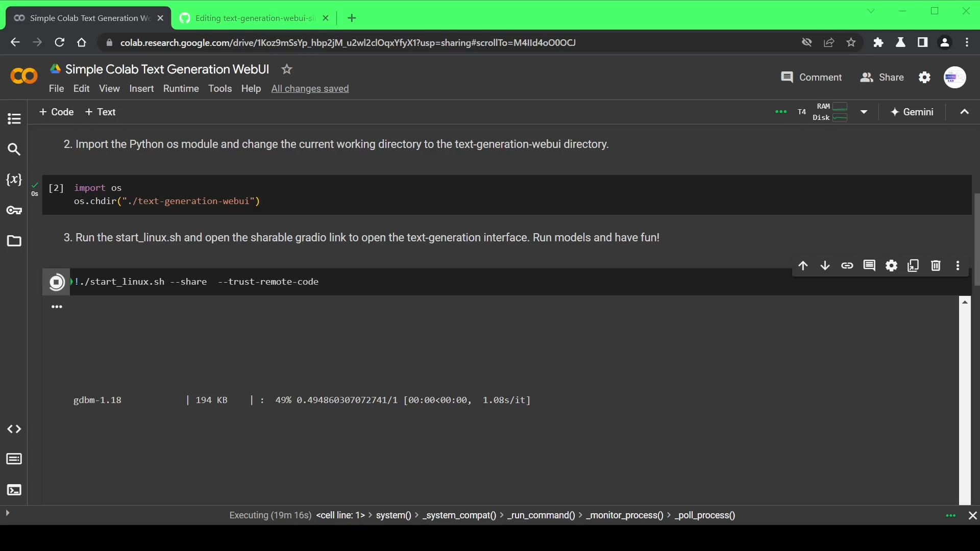Open the secrets key icon

coord(14,210)
